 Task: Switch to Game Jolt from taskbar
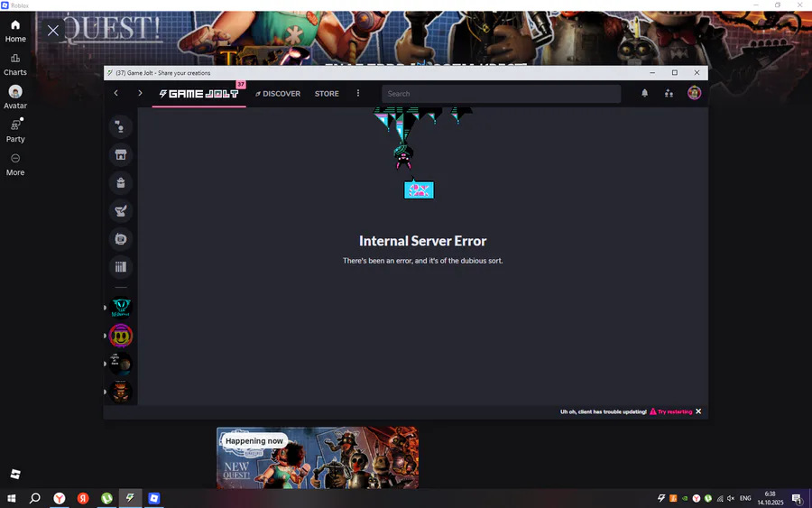(130, 498)
